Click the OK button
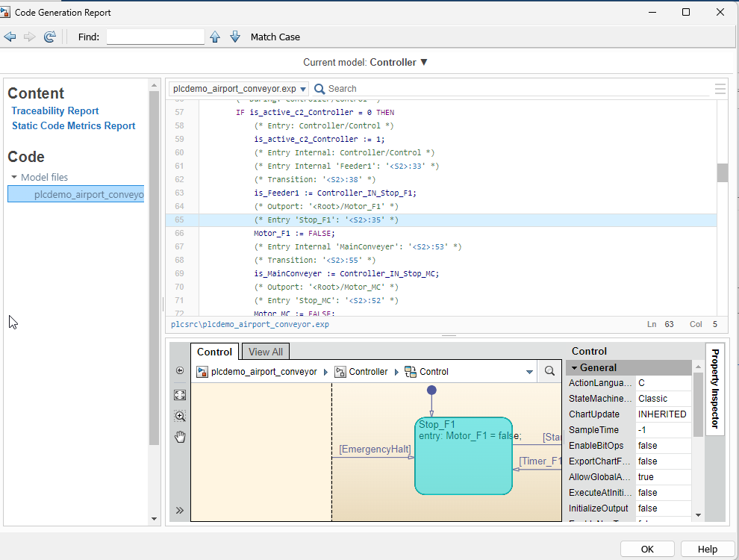The width and height of the screenshot is (739, 560). click(646, 549)
